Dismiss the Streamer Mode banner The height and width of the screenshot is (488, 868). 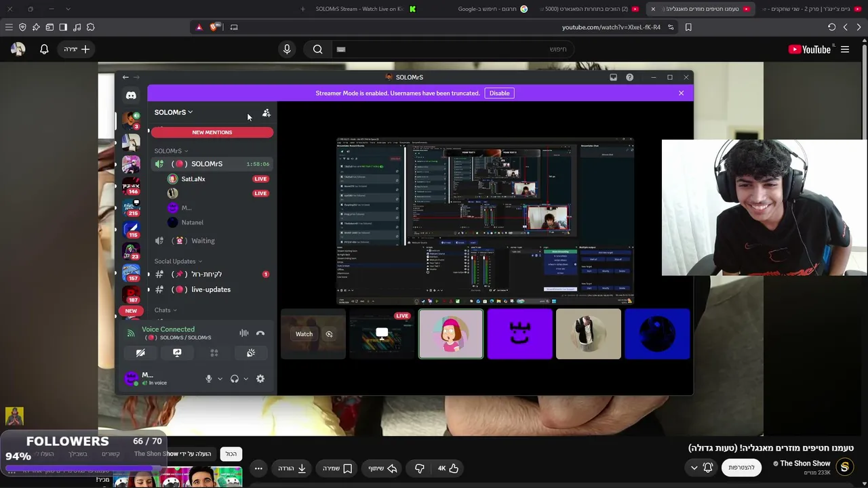click(682, 93)
